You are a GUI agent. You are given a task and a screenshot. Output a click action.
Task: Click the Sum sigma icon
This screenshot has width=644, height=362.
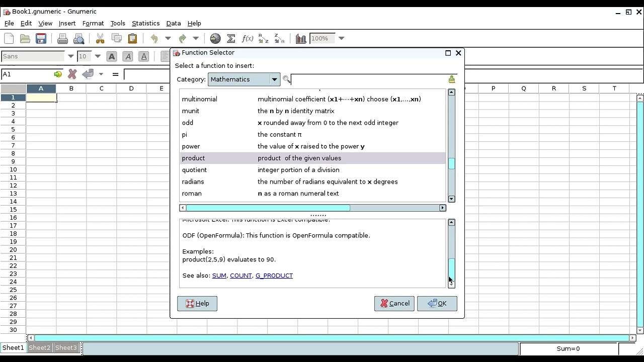click(231, 38)
